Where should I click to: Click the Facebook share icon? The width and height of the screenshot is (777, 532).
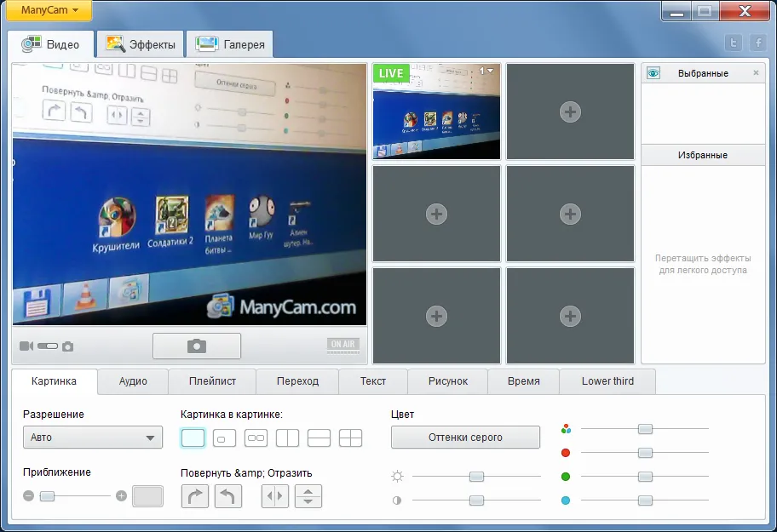[x=758, y=43]
